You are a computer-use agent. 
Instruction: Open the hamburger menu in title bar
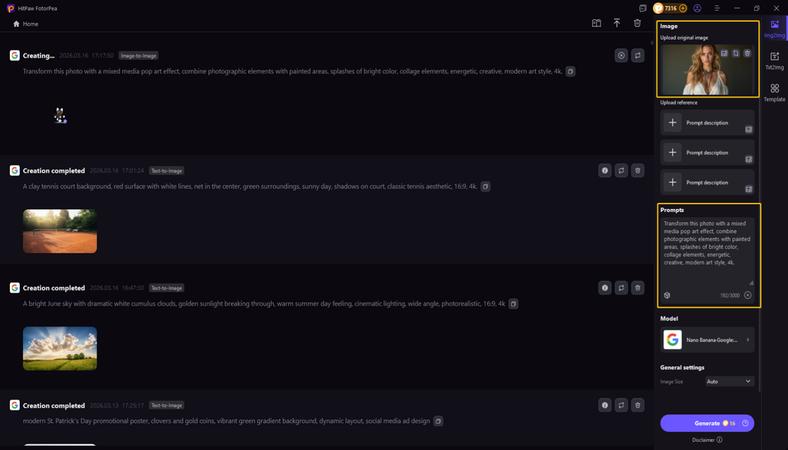(717, 8)
